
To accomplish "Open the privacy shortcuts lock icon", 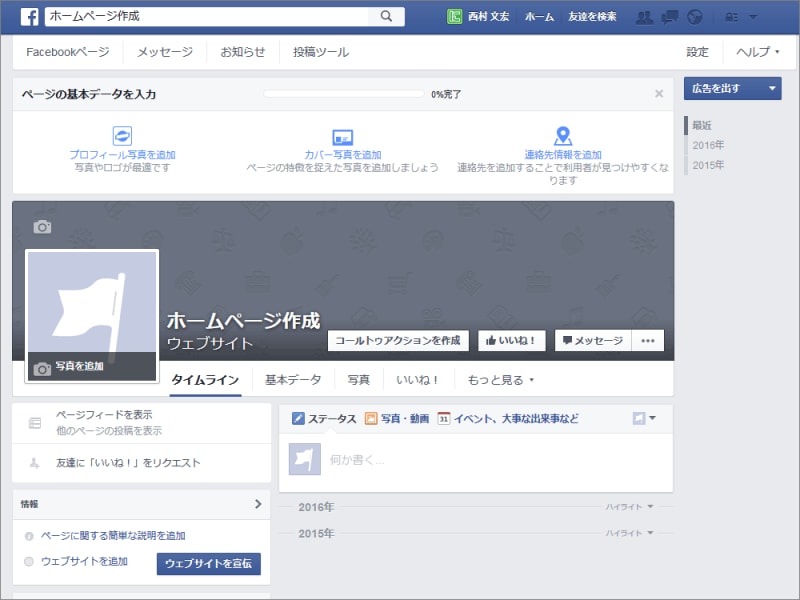I will click(734, 15).
